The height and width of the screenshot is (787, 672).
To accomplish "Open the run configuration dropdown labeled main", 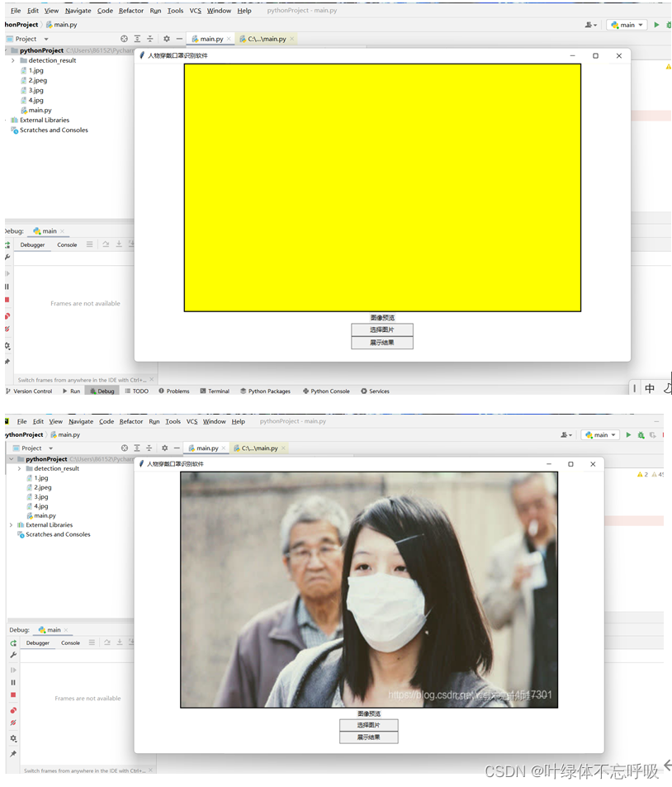I will point(627,25).
